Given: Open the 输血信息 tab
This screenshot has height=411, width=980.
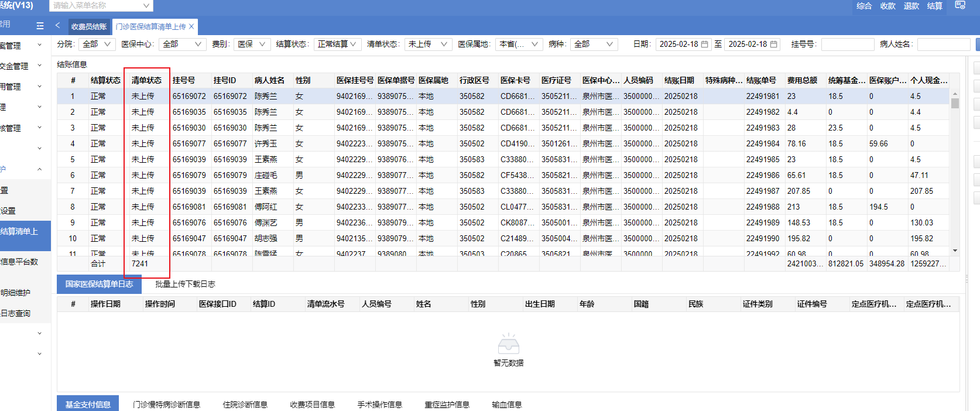Looking at the screenshot, I should pos(507,405).
